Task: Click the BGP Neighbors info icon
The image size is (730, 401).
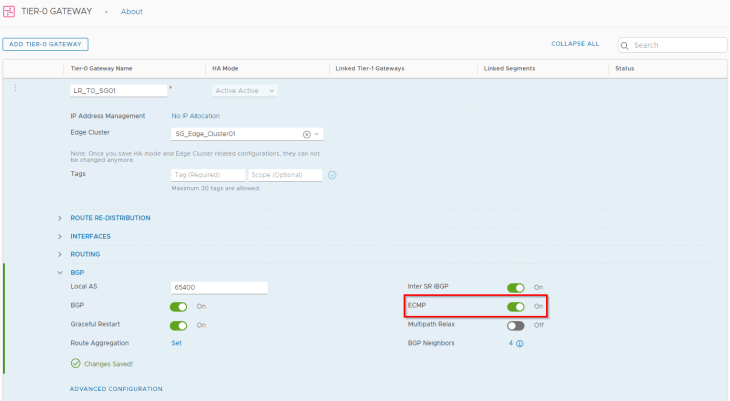Action: [520, 343]
